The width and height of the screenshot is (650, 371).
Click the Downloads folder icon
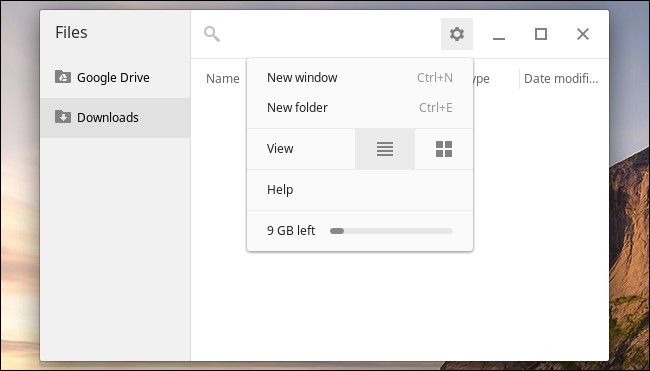[x=63, y=116]
